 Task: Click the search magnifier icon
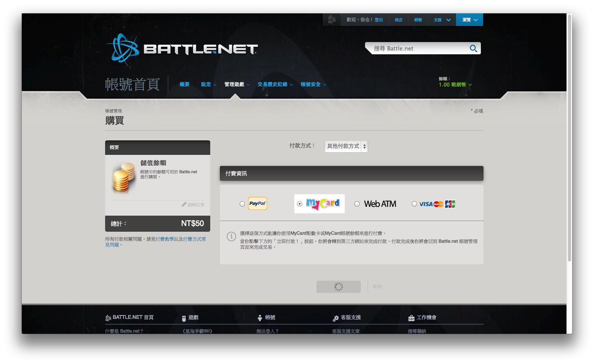click(473, 49)
